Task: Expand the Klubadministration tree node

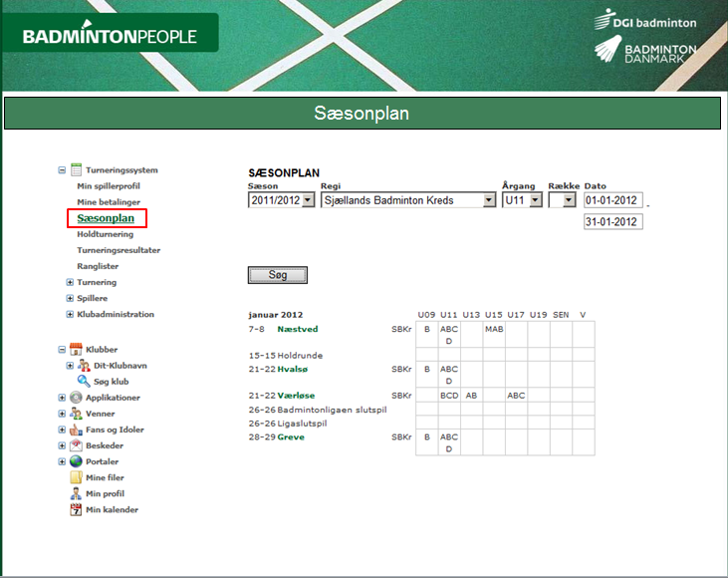Action: coord(70,314)
